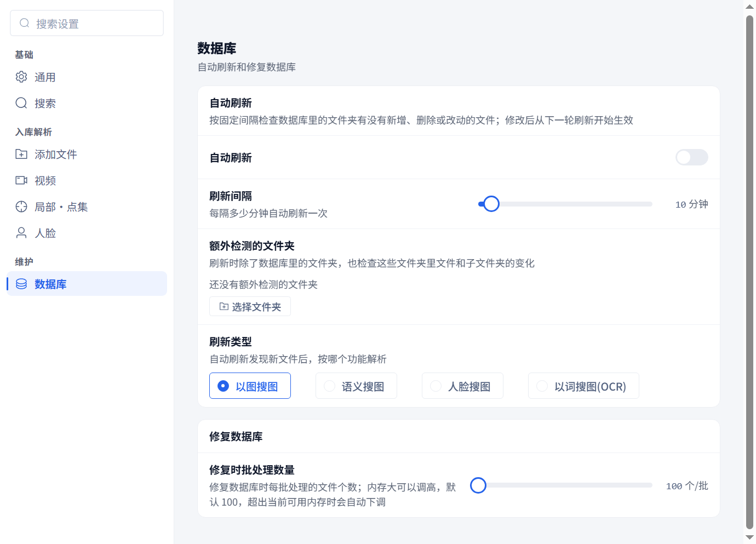Choose the 人脸搜图 radio option
Image resolution: width=756 pixels, height=544 pixels.
[462, 386]
